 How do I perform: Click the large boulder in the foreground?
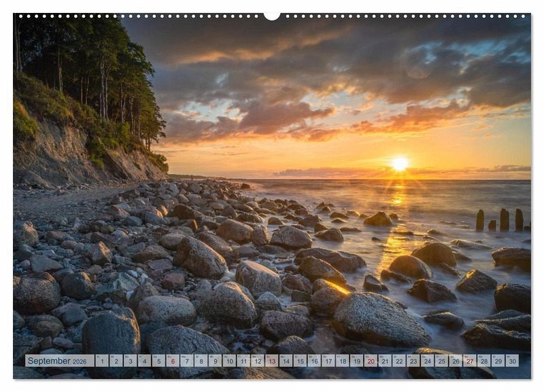click(x=379, y=319)
